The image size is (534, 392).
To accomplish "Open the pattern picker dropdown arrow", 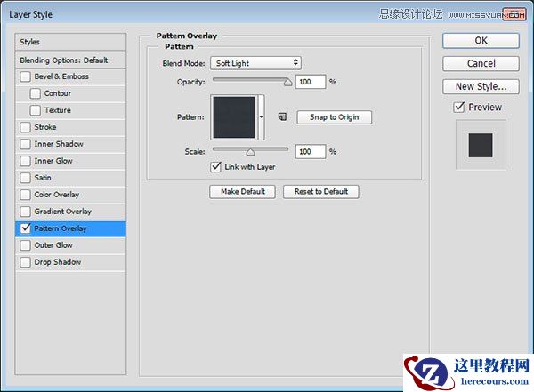I will [x=261, y=117].
